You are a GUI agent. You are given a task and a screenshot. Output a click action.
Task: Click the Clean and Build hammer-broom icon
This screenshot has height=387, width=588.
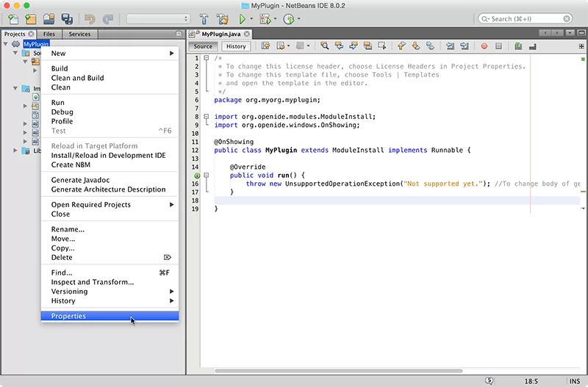(x=223, y=19)
